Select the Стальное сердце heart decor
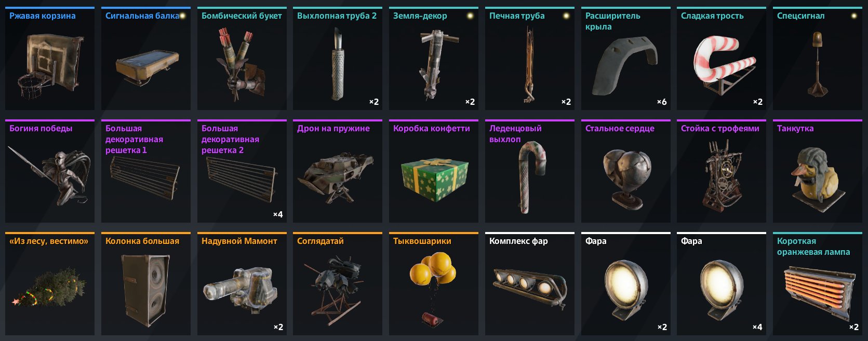Screen dimensions: 868x341 (x=626, y=171)
